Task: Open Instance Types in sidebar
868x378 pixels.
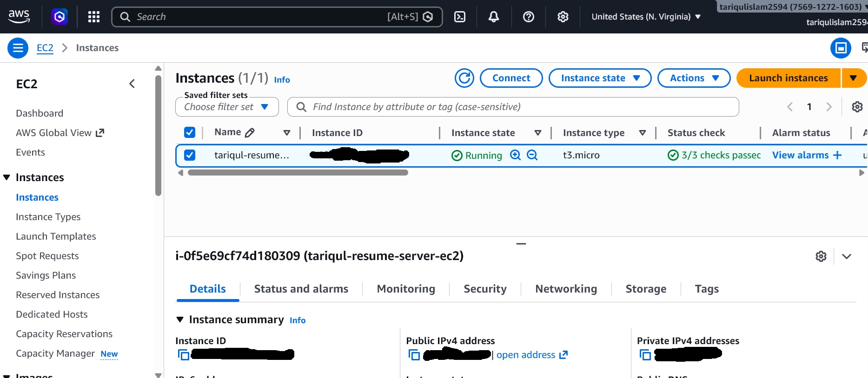Action: (x=48, y=217)
